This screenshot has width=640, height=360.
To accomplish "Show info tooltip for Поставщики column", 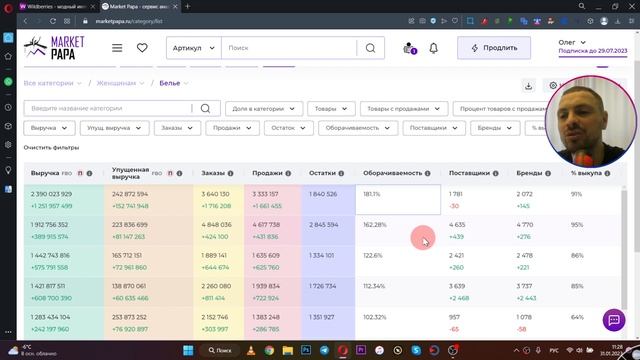I will coord(496,173).
